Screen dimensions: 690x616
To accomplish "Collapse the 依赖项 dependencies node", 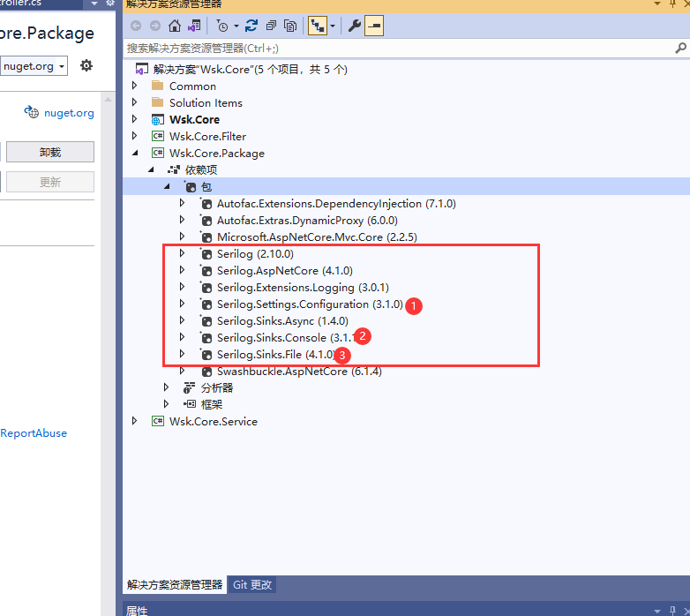I will [x=151, y=169].
